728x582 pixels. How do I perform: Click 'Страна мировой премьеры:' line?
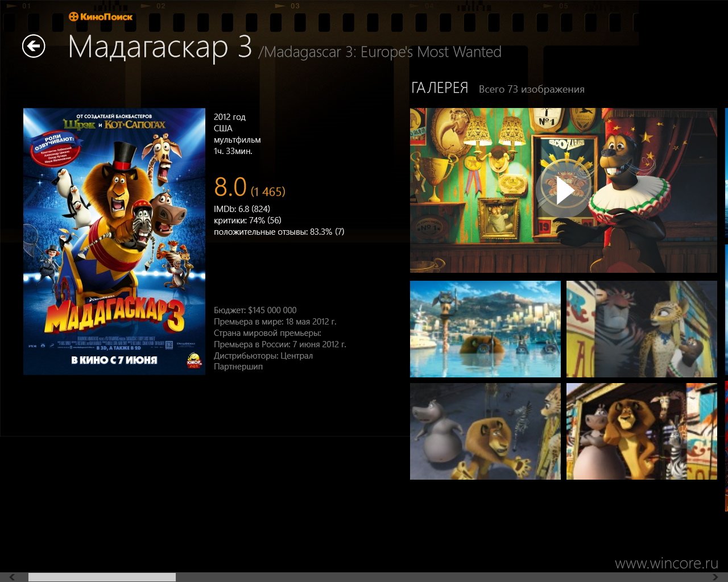click(267, 333)
